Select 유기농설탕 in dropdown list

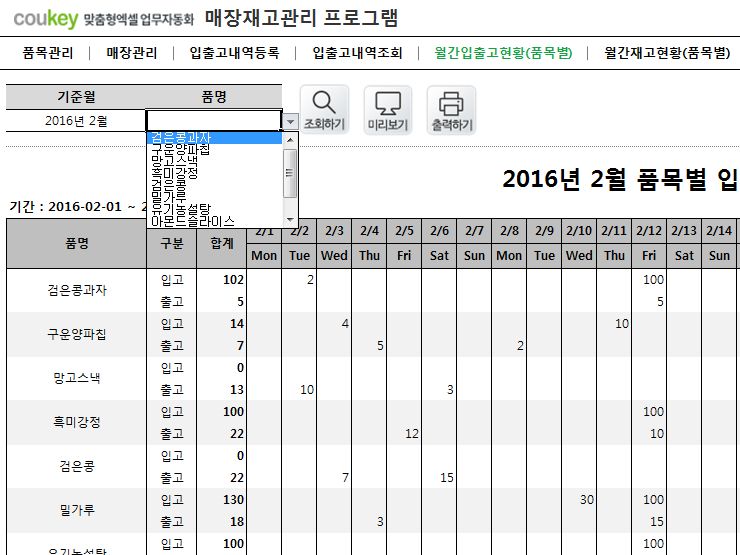215,208
